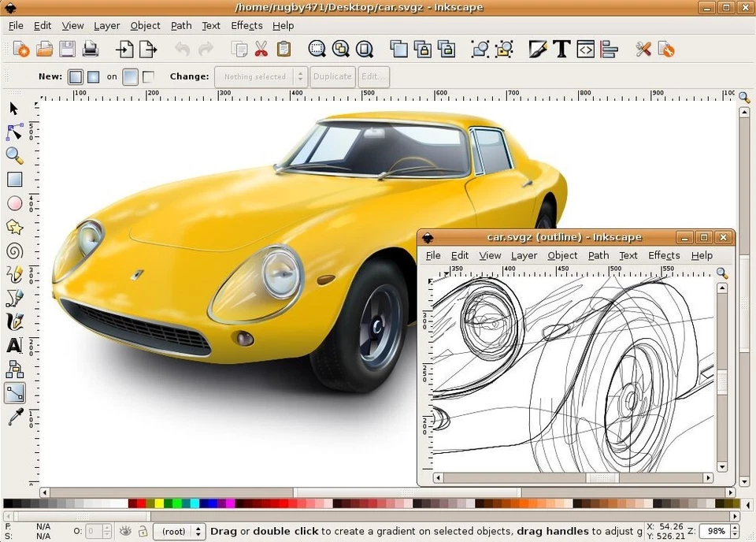This screenshot has height=542, width=756.
Task: Open the Zoom tool
Action: [13, 155]
